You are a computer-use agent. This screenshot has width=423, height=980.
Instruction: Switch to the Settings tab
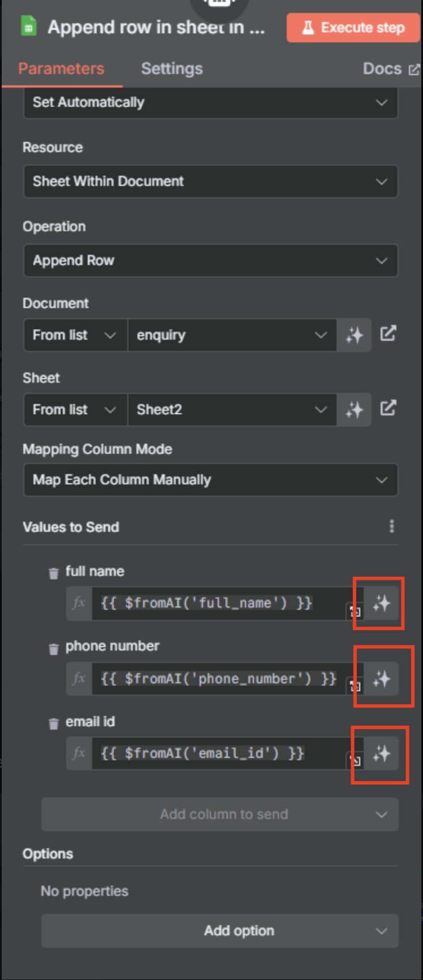tap(172, 69)
